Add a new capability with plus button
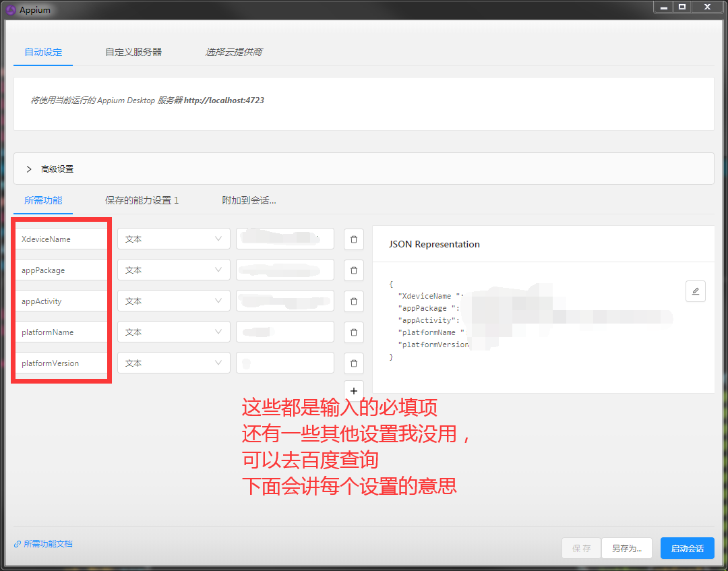Viewport: 728px width, 571px height. (353, 391)
